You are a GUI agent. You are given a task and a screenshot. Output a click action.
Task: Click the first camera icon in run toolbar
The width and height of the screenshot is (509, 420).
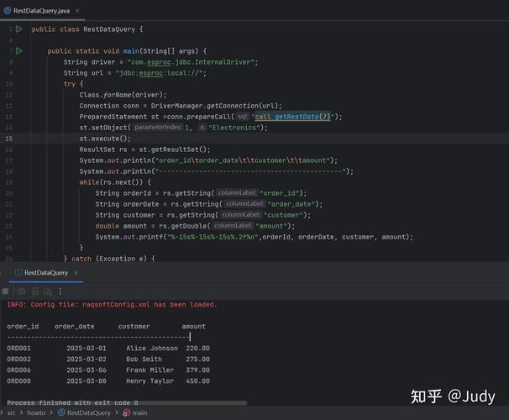click(x=22, y=291)
